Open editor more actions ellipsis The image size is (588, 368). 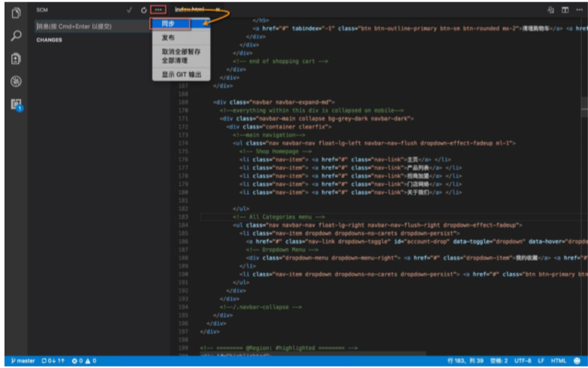[579, 10]
